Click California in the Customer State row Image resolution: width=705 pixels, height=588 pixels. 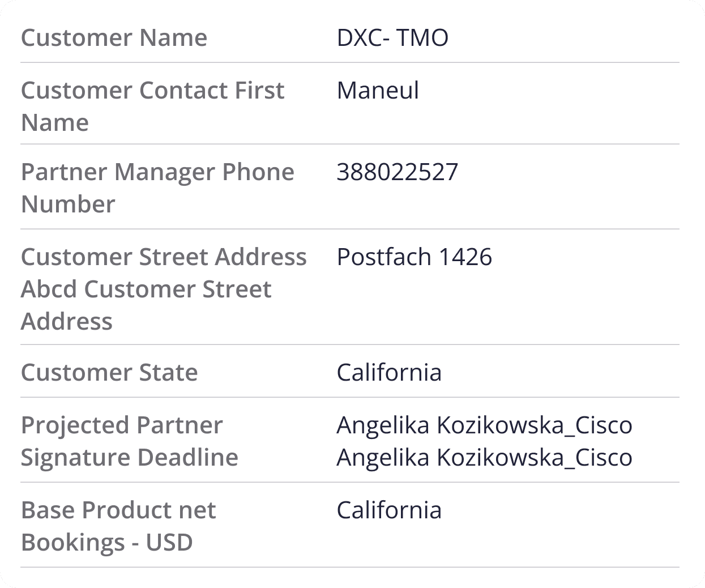click(x=389, y=373)
